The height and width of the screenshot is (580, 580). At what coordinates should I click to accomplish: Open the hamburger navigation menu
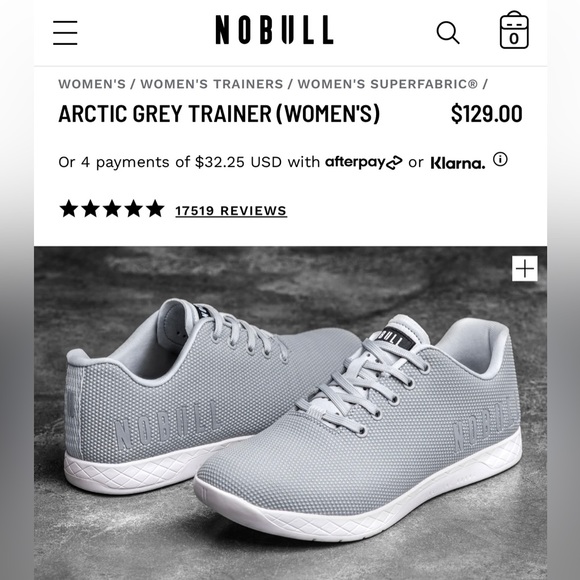[x=65, y=33]
